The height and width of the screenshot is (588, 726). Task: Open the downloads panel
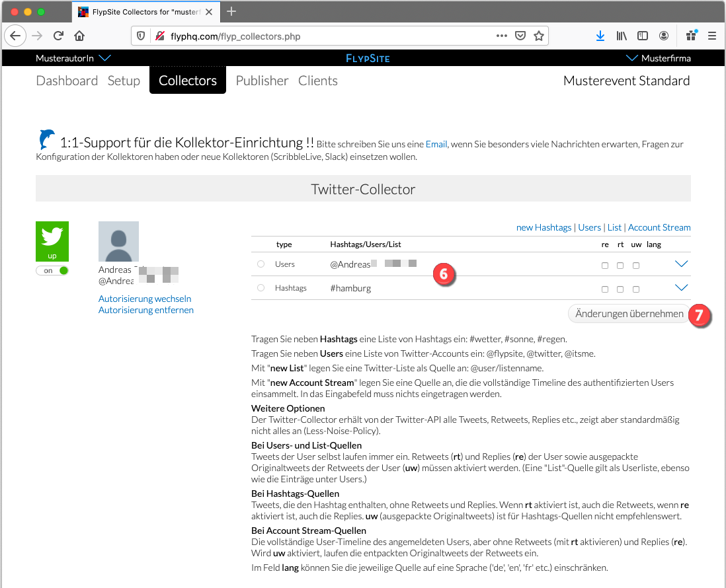click(600, 36)
